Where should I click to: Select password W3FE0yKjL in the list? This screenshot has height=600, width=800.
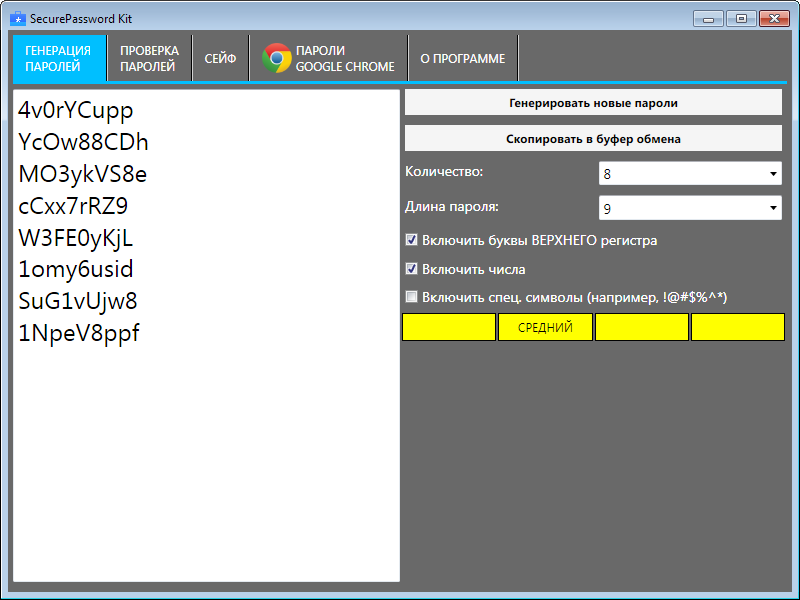[76, 238]
